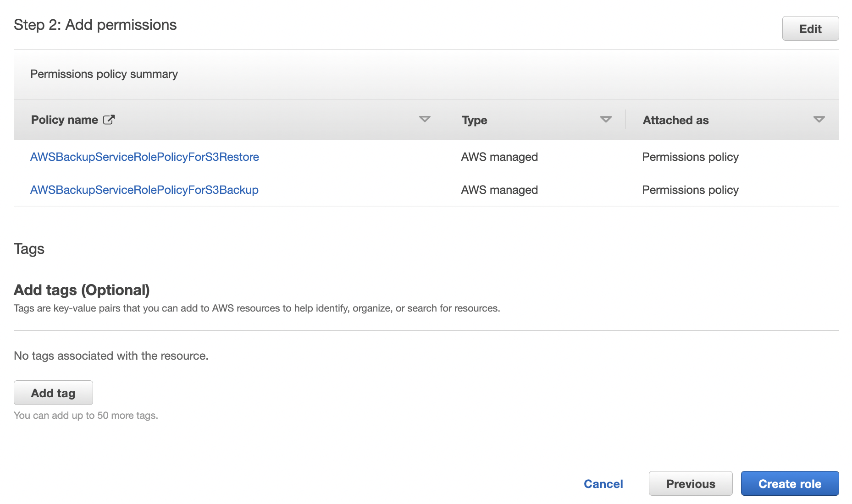Image resolution: width=852 pixels, height=504 pixels.
Task: Click the Add tags (Optional) heading
Action: coord(82,290)
